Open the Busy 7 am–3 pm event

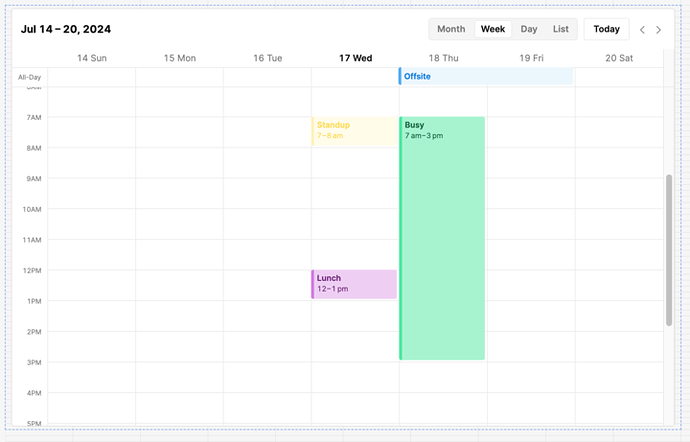442,238
